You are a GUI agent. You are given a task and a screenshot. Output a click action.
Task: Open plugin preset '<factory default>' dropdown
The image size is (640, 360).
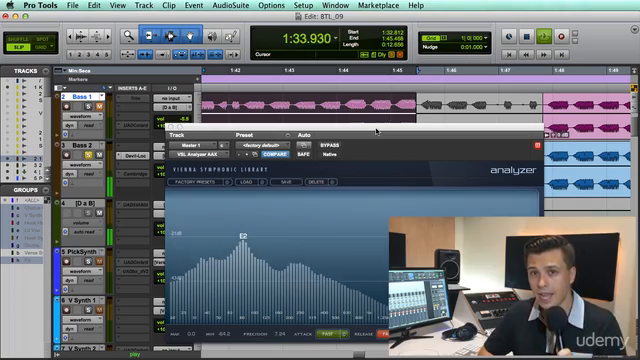(x=263, y=145)
